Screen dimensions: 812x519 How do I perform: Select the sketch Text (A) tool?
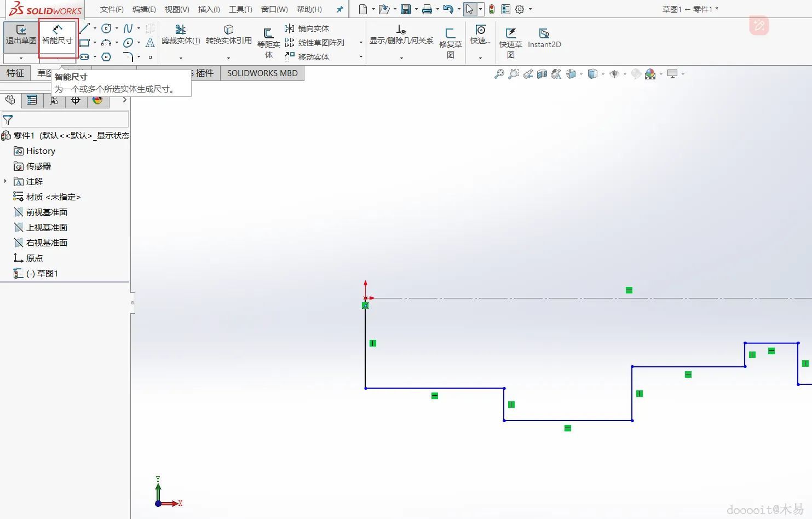150,43
